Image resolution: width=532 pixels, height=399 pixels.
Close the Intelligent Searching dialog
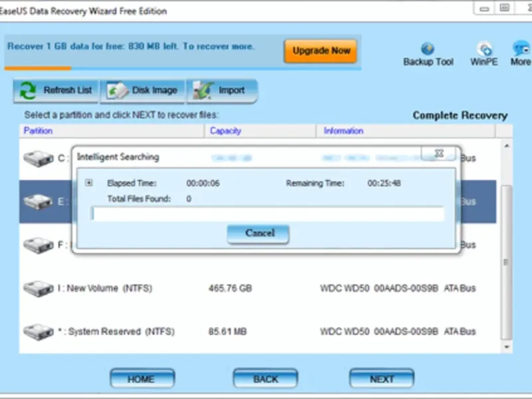click(x=438, y=154)
